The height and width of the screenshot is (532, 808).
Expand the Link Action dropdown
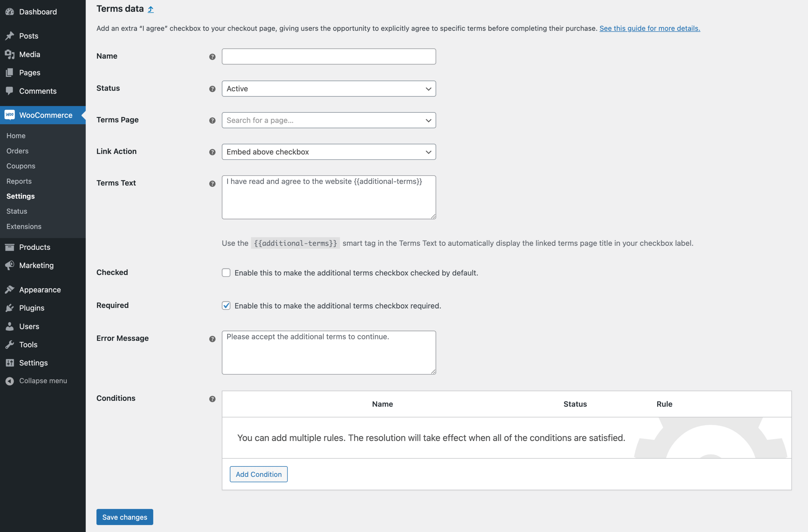tap(328, 152)
